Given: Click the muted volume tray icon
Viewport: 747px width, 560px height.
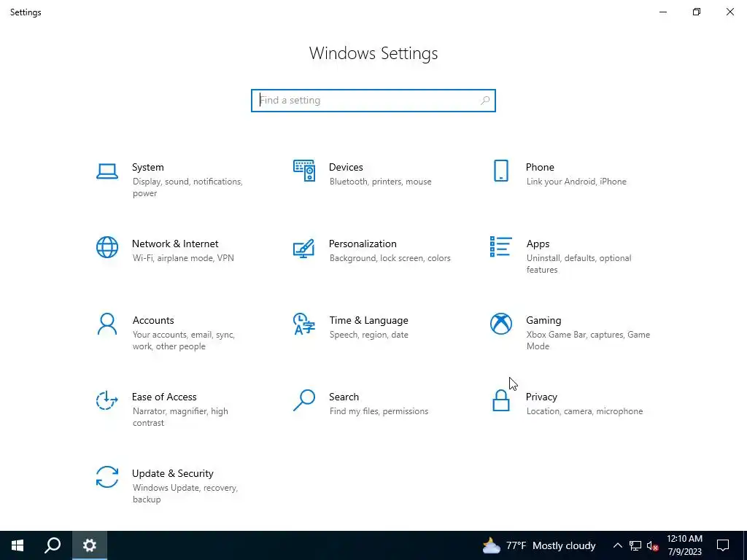Looking at the screenshot, I should click(x=652, y=545).
